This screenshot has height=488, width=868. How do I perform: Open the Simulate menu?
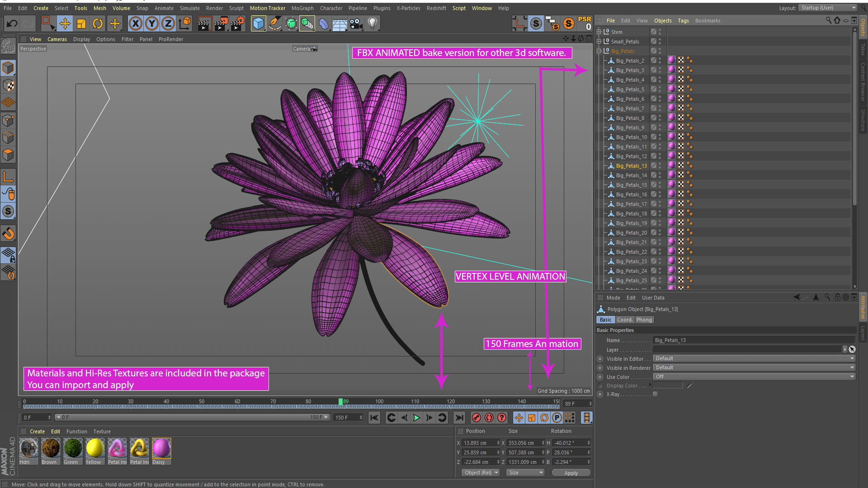pos(189,8)
